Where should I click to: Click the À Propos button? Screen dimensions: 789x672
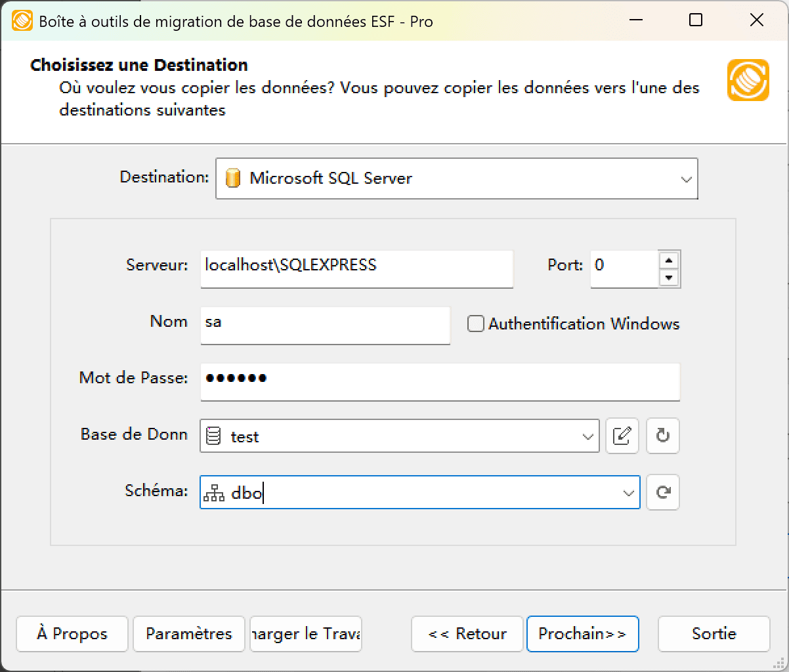72,634
